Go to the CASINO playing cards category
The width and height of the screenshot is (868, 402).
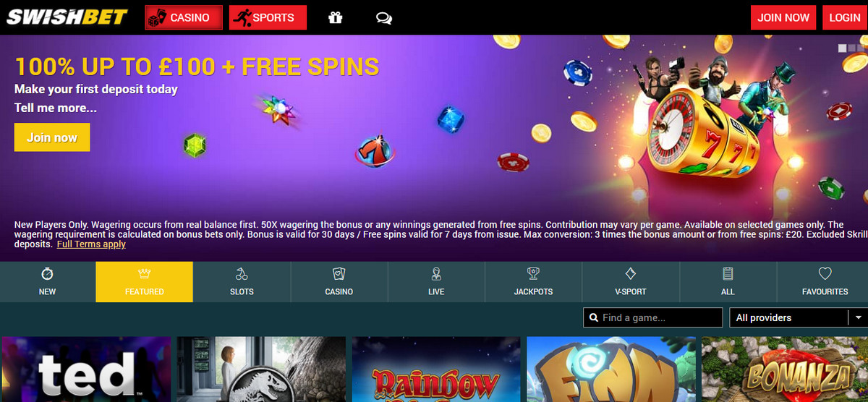point(339,282)
